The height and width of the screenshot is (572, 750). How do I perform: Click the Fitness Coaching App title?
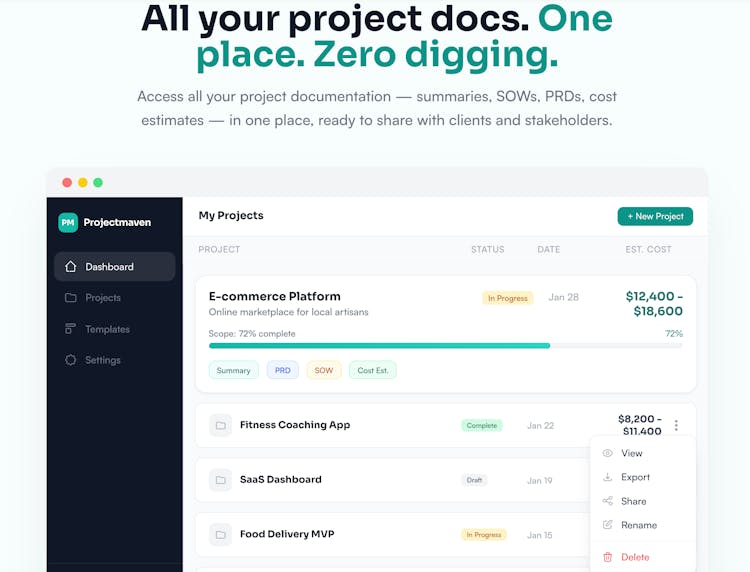coord(295,425)
